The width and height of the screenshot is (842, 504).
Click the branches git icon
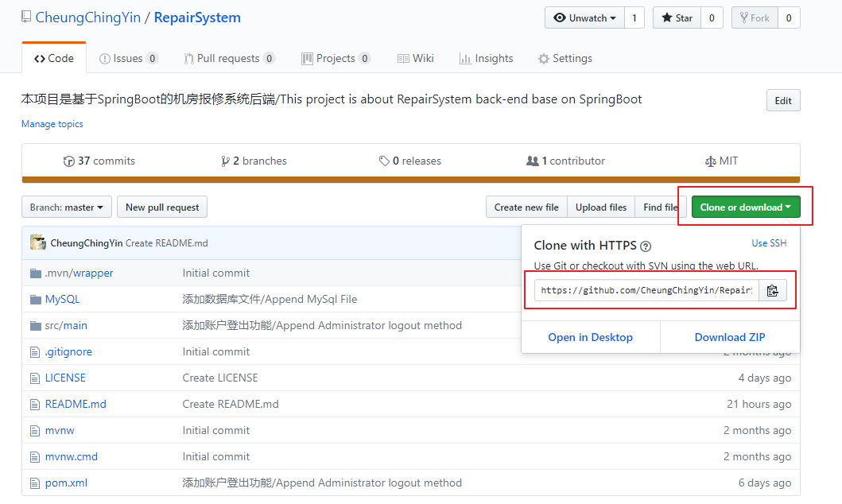[225, 161]
